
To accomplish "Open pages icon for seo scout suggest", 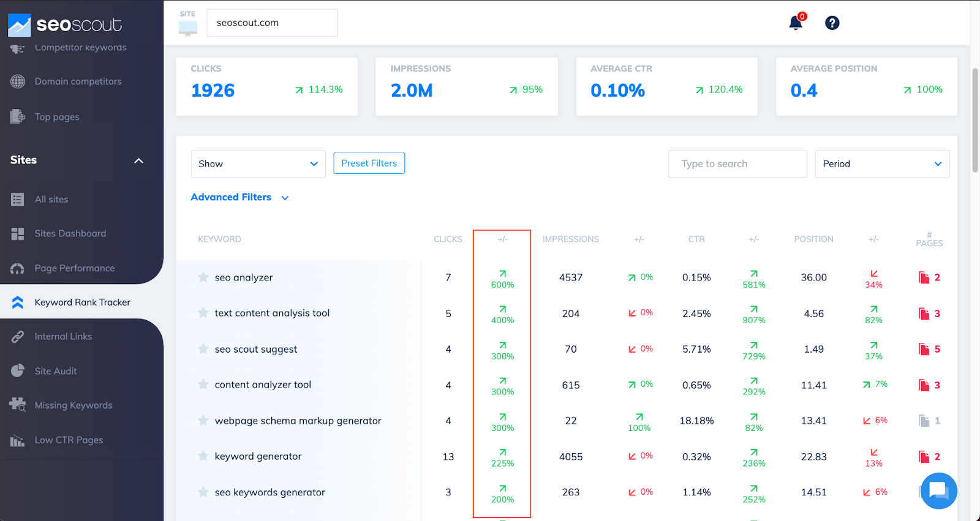I will coord(924,350).
